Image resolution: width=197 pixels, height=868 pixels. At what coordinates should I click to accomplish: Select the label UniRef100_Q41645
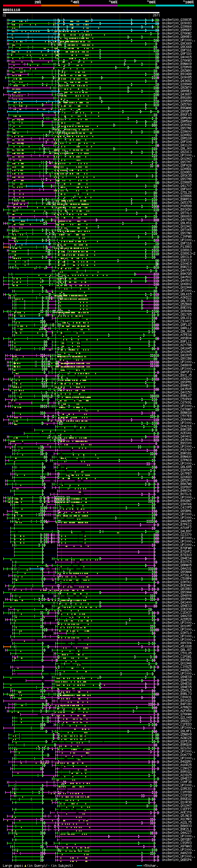click(x=177, y=348)
